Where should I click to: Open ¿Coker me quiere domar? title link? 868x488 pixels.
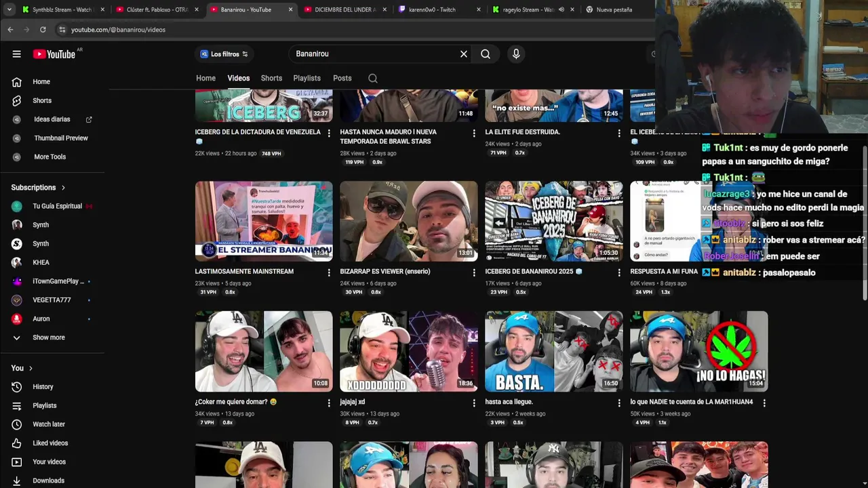pyautogui.click(x=236, y=402)
